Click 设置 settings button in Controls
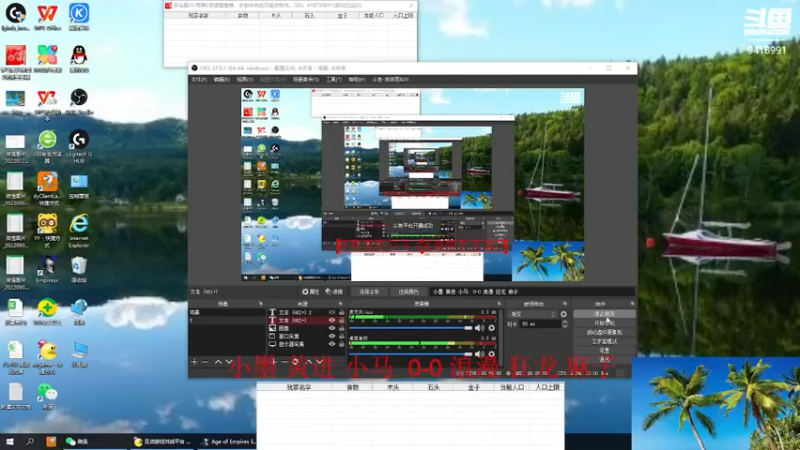This screenshot has width=800, height=450. 604,351
